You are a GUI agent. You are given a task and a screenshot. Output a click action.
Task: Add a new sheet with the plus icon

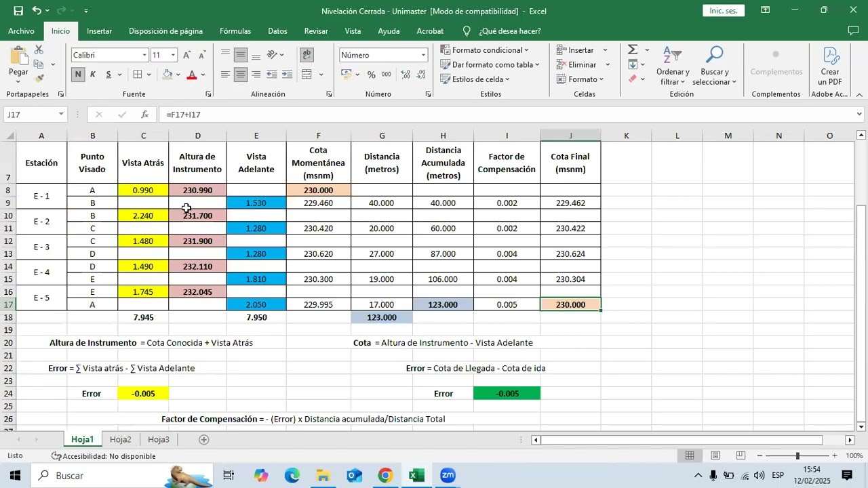(203, 440)
